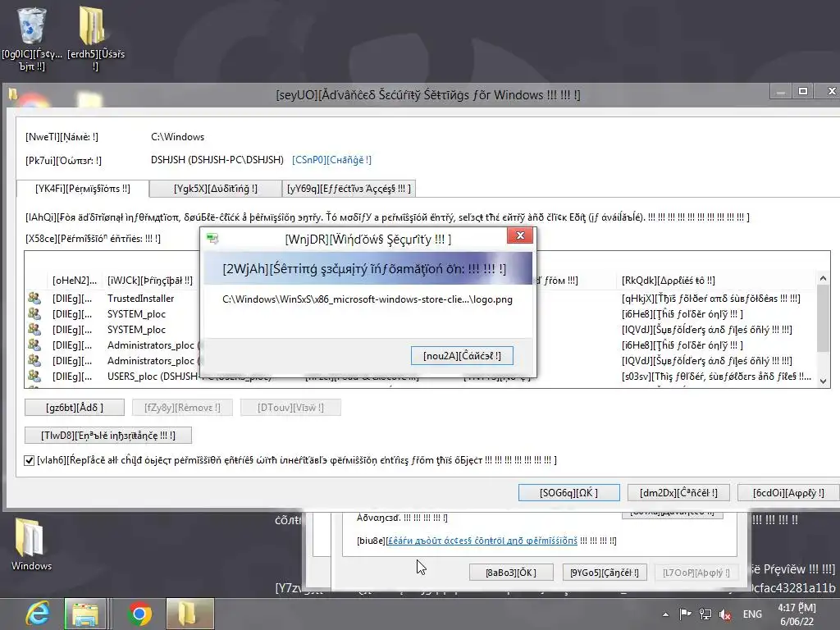Toggle Replace all child object permissions checkbox
The width and height of the screenshot is (840, 630).
point(30,460)
